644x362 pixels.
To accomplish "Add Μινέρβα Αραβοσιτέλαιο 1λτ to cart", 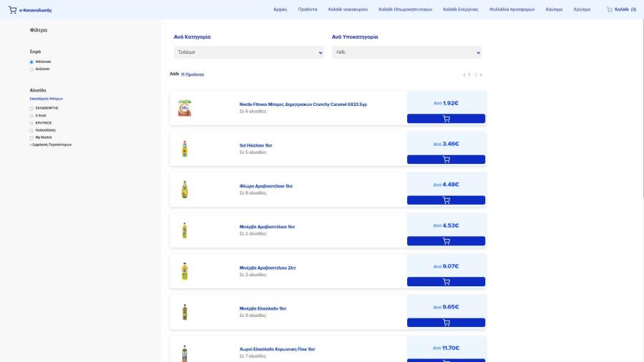I will [446, 241].
